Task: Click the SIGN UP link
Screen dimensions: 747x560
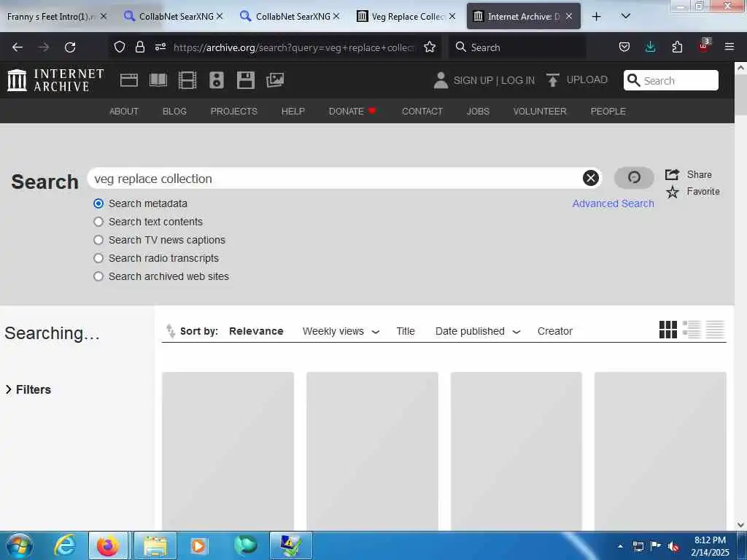Action: point(473,80)
